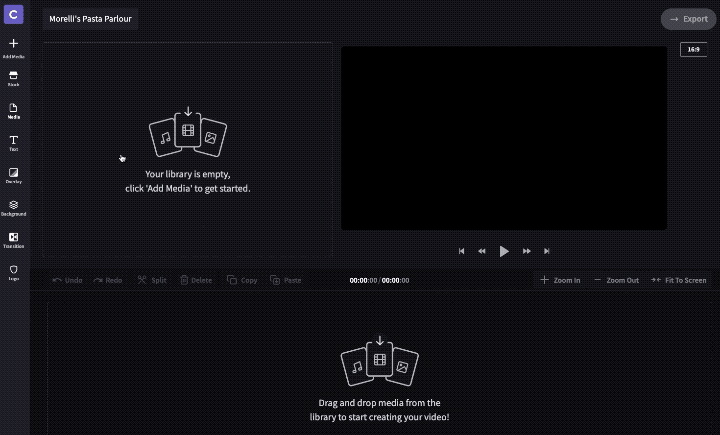Open the Logo panel in the sidebar
The height and width of the screenshot is (435, 720).
click(x=13, y=272)
